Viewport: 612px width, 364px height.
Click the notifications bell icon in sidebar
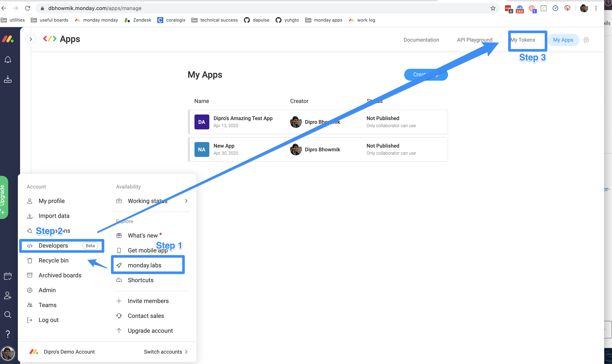[8, 60]
